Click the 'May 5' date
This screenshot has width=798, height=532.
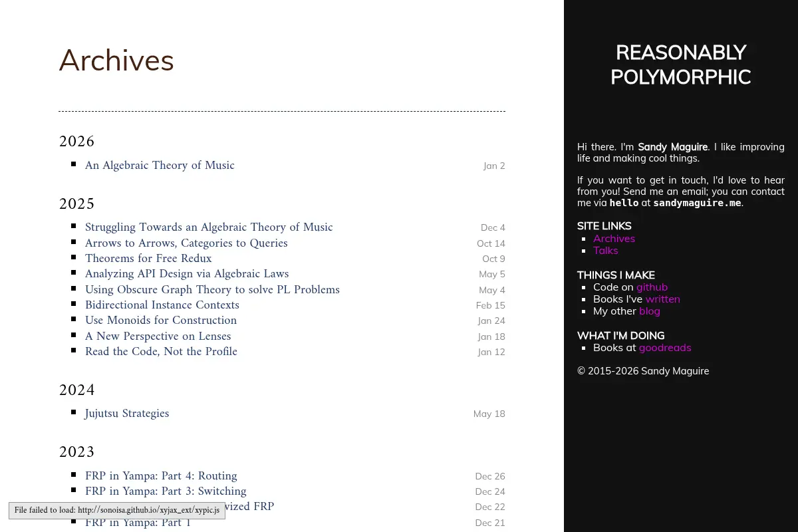click(492, 274)
